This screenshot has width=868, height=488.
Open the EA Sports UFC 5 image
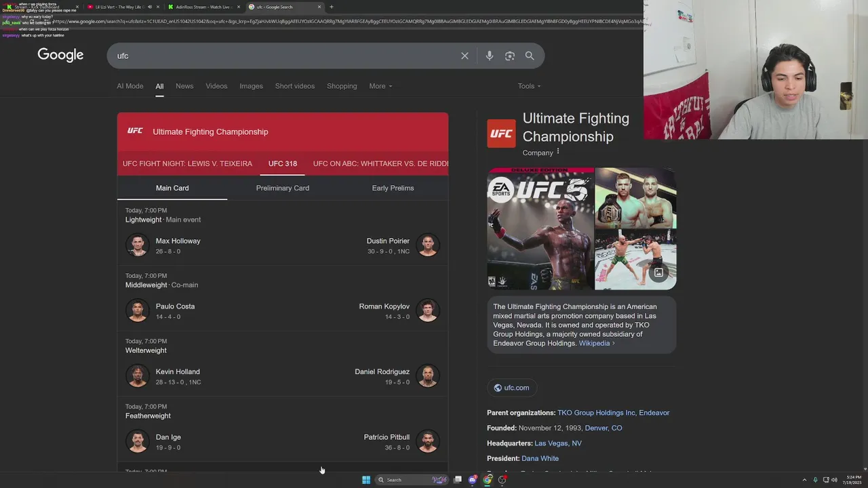[x=540, y=228]
